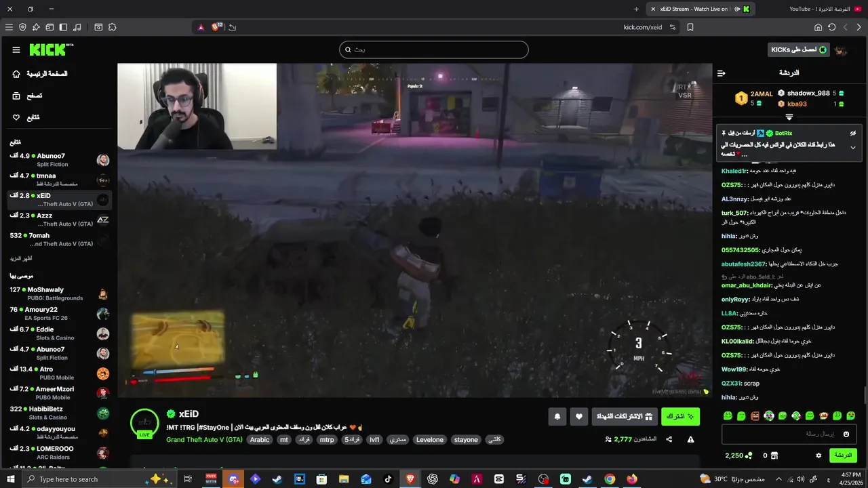This screenshot has height=488, width=868.
Task: Click the Brave Rewards triangle icon
Action: 201,27
